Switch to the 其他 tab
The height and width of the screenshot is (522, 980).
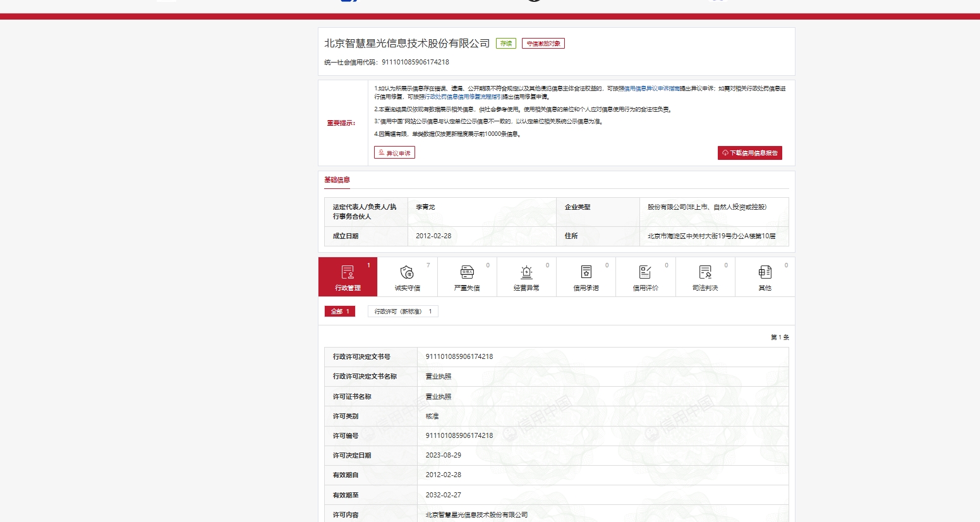click(765, 277)
